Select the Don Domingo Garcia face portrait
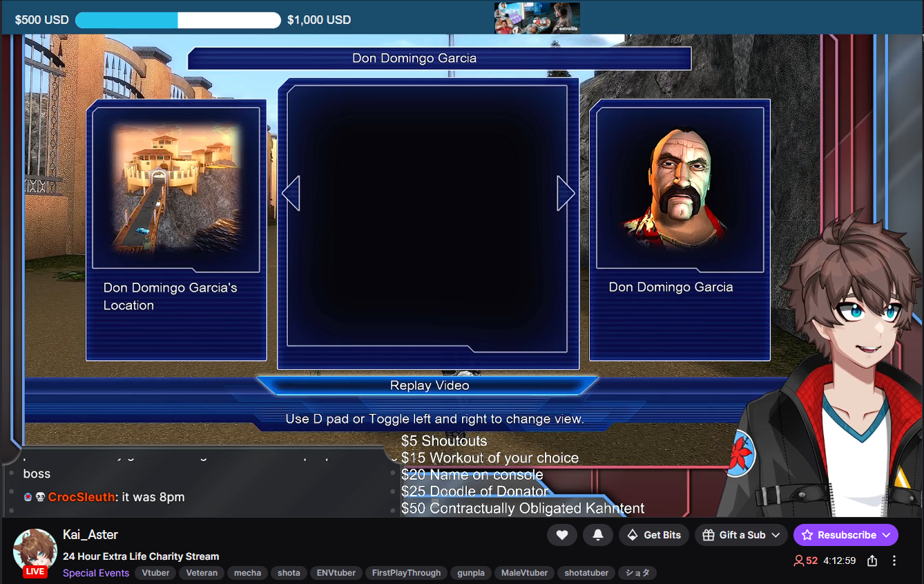 click(x=680, y=188)
